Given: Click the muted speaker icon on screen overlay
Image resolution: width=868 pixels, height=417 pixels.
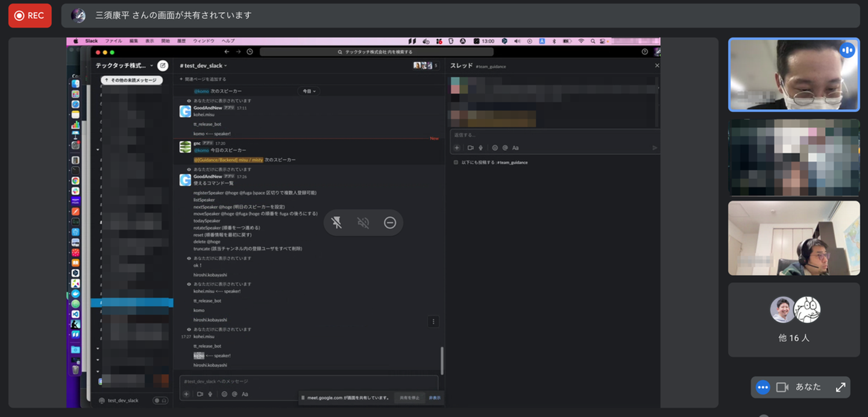Looking at the screenshot, I should (363, 223).
